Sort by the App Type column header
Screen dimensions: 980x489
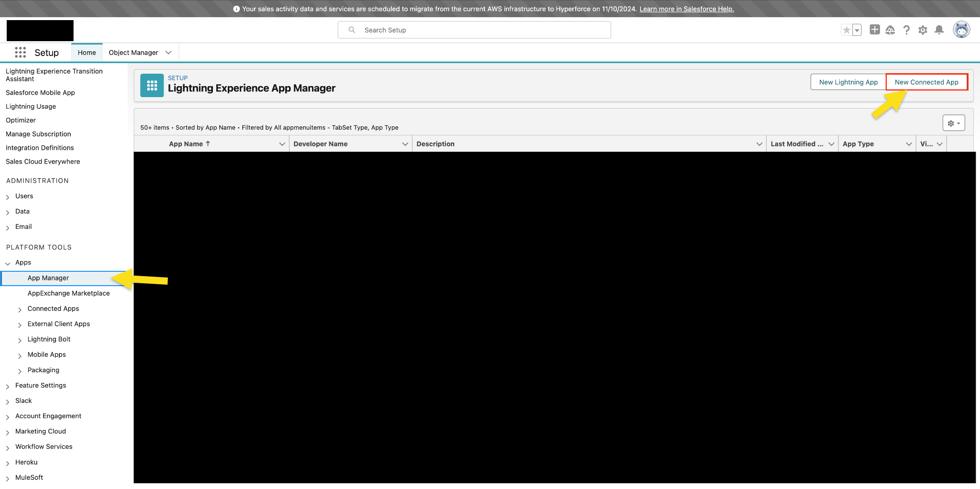[x=858, y=144]
